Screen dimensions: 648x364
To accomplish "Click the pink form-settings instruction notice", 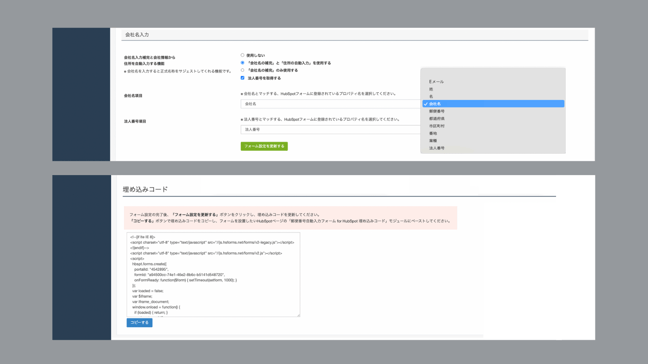I will pos(291,218).
